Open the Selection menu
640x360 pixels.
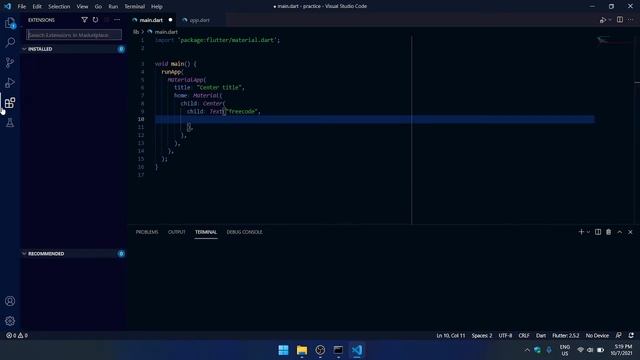[x=59, y=7]
